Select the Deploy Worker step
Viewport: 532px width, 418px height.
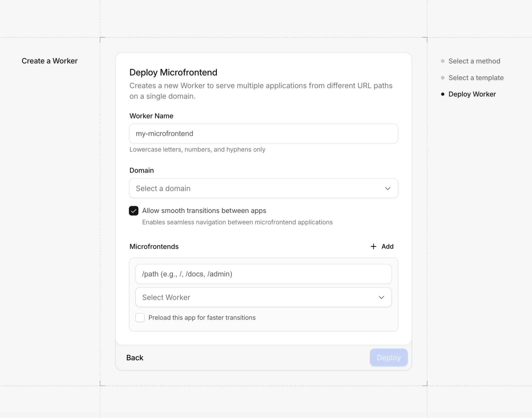(472, 94)
